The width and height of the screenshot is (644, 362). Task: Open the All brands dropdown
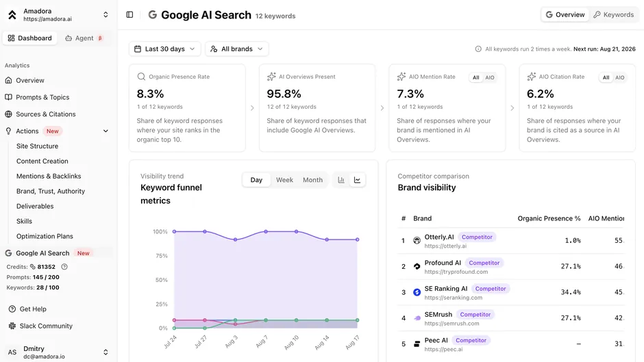click(x=236, y=49)
